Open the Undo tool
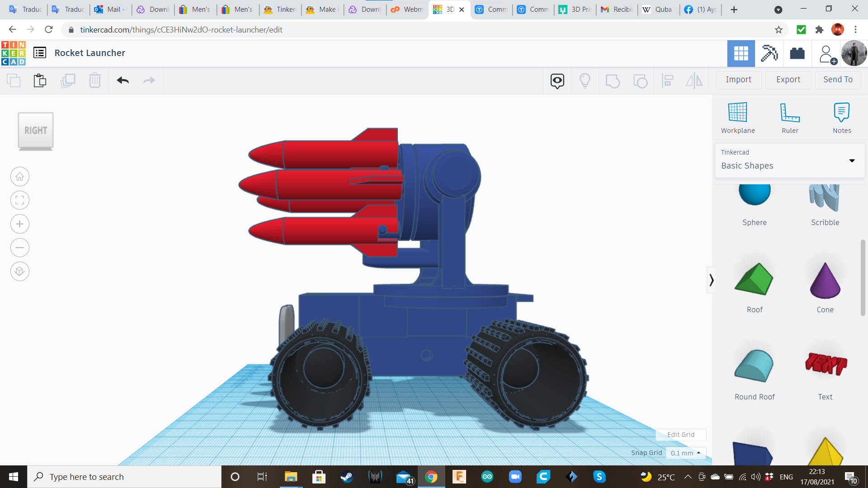Image resolution: width=868 pixels, height=488 pixels. click(x=123, y=80)
